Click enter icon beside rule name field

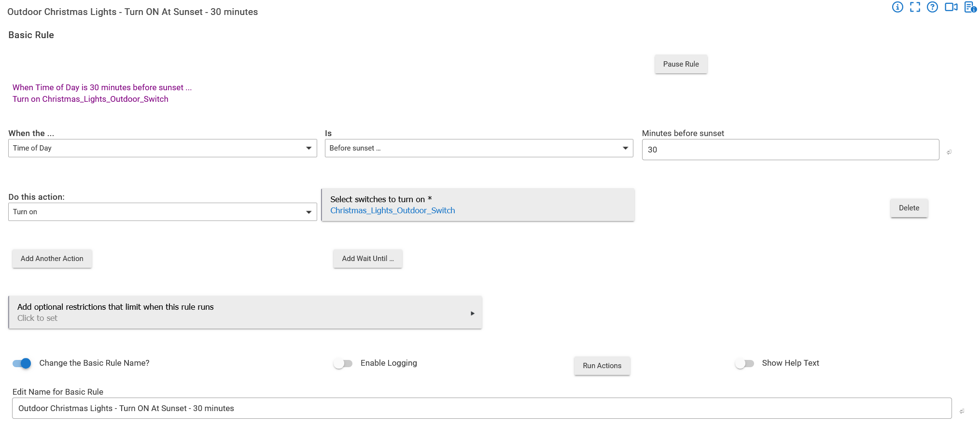tap(962, 411)
